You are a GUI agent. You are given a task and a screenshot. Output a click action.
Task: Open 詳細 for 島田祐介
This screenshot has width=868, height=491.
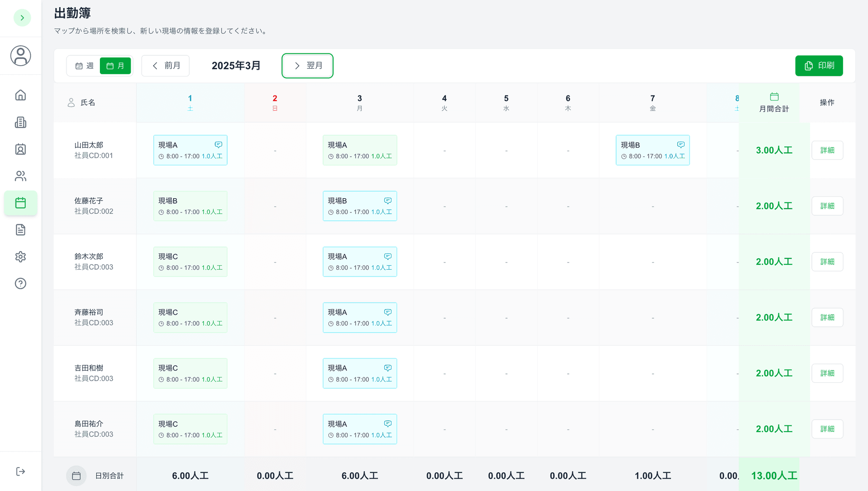827,429
